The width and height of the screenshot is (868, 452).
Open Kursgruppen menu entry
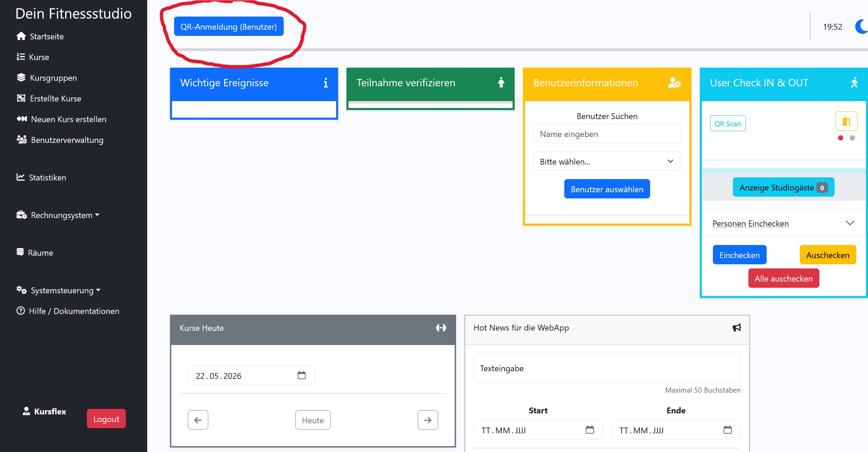[53, 78]
